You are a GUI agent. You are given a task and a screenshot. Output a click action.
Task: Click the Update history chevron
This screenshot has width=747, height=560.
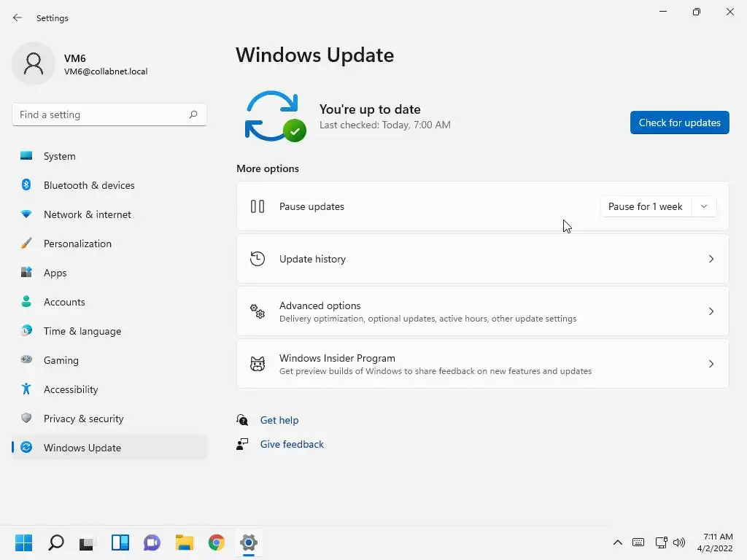tap(711, 259)
